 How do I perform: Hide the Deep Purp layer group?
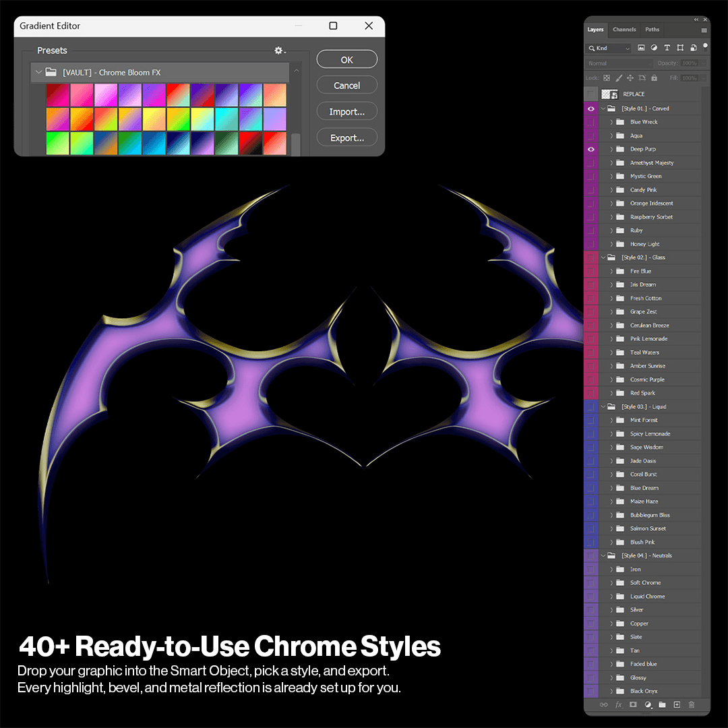(591, 149)
